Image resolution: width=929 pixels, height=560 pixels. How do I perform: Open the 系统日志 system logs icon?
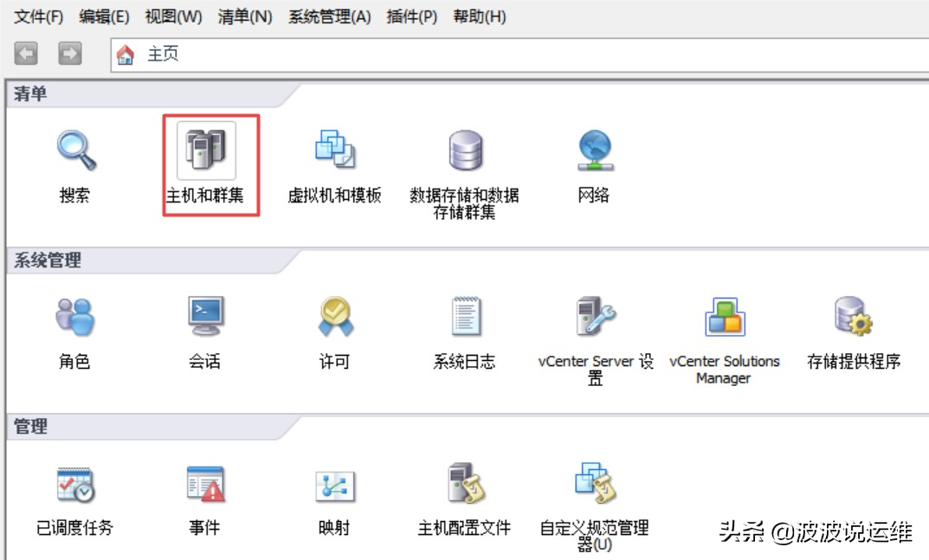click(x=465, y=316)
